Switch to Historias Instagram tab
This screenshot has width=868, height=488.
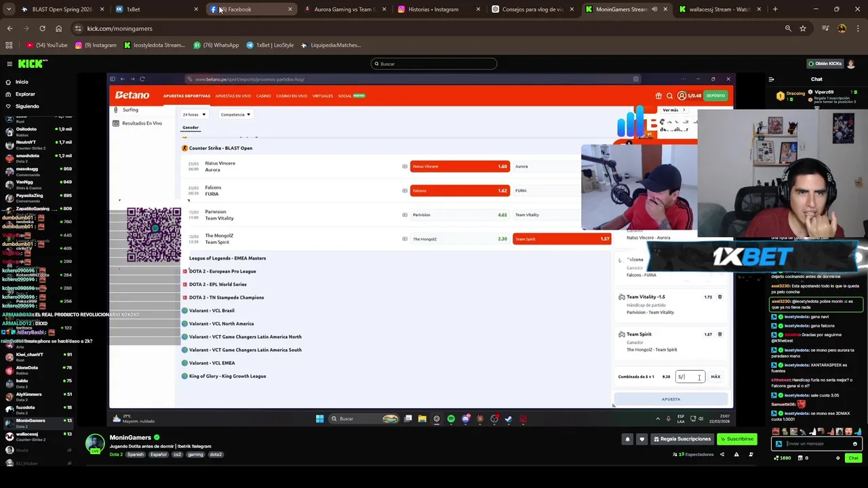coord(439,9)
